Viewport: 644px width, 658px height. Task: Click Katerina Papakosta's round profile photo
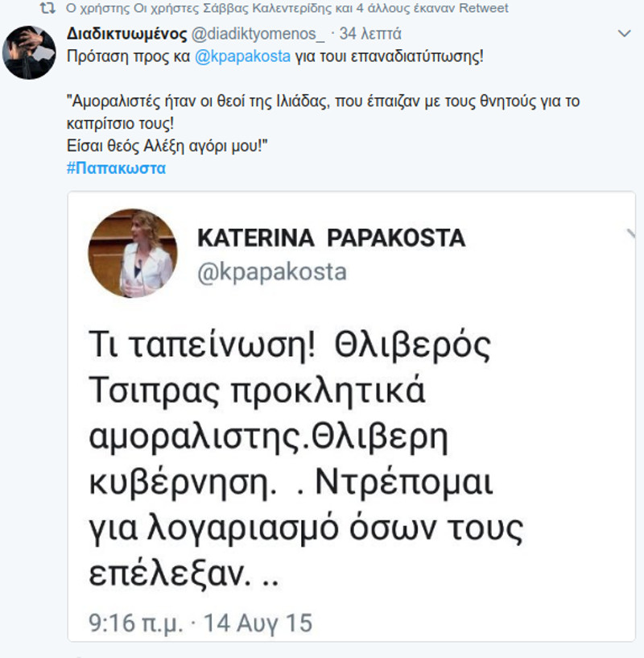tap(132, 253)
